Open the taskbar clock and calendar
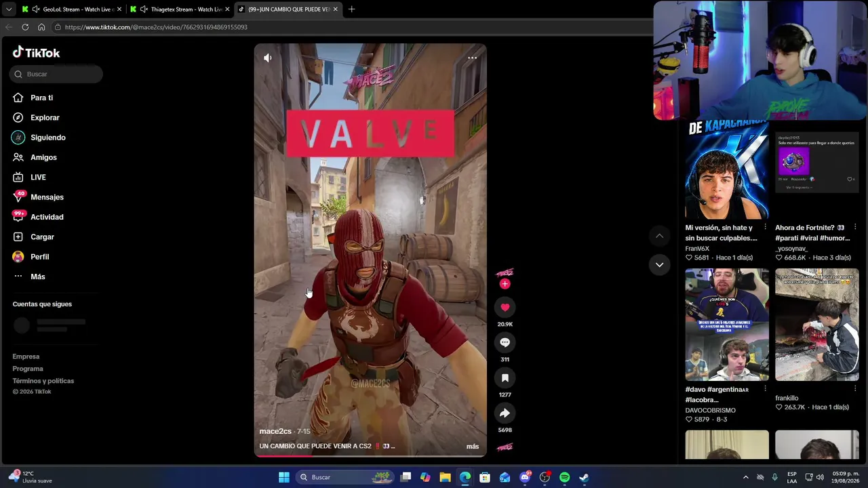Screen dimensions: 868x488 point(846,477)
